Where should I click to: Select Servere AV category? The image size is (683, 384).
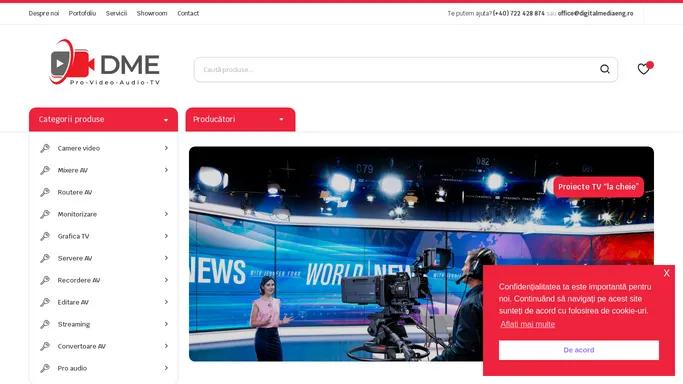(x=75, y=258)
